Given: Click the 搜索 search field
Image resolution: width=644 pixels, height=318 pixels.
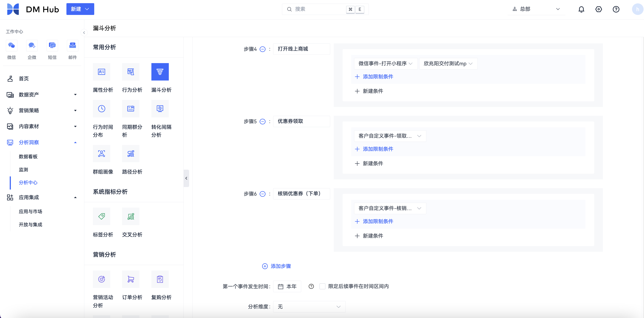Looking at the screenshot, I should click(x=325, y=9).
